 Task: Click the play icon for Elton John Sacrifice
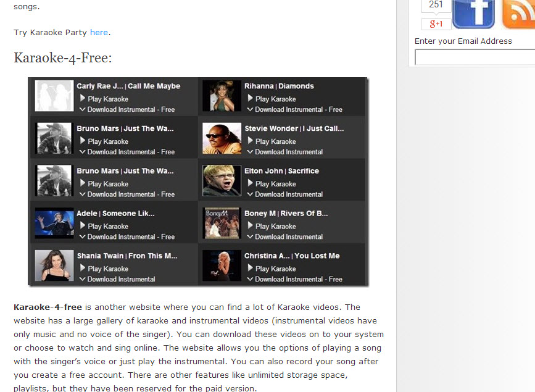(x=250, y=183)
